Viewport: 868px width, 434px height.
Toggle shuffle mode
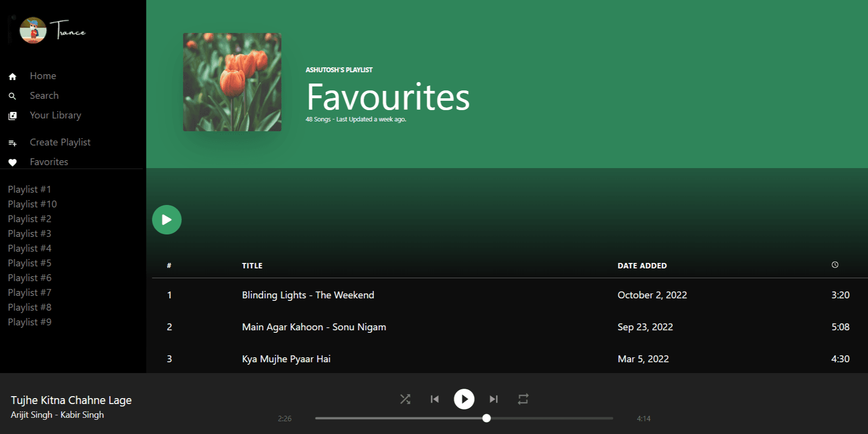(405, 399)
